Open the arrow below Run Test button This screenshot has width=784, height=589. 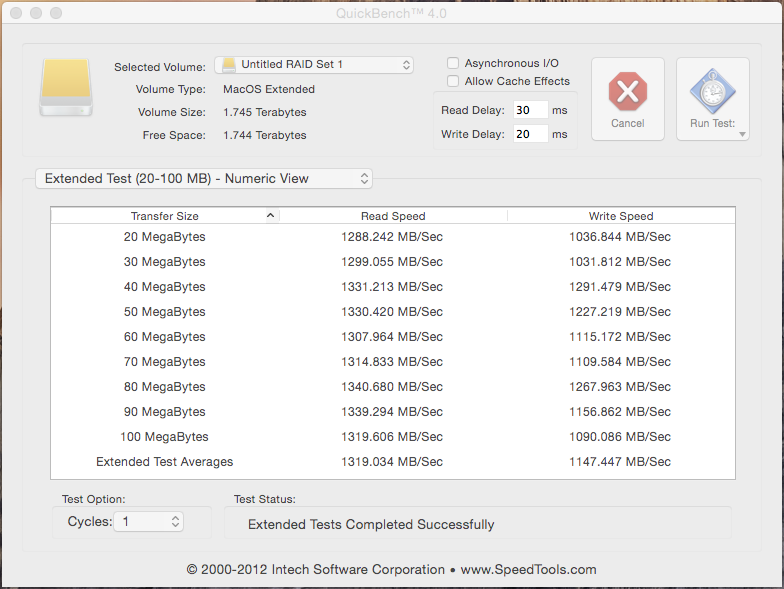[x=743, y=134]
